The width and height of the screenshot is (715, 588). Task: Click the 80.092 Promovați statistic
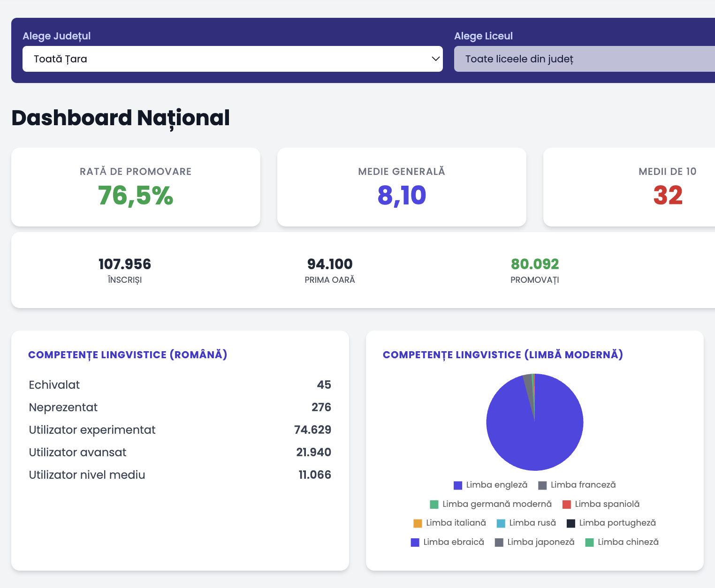coord(534,271)
